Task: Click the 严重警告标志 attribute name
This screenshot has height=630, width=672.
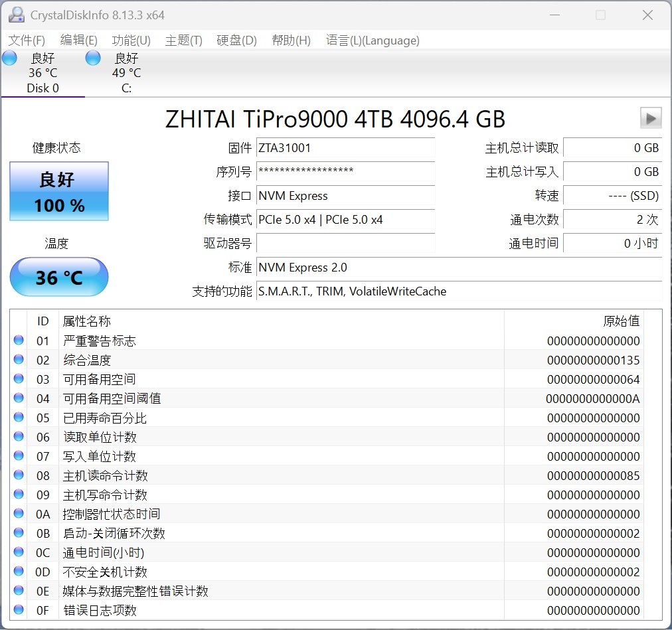Action: click(x=100, y=341)
